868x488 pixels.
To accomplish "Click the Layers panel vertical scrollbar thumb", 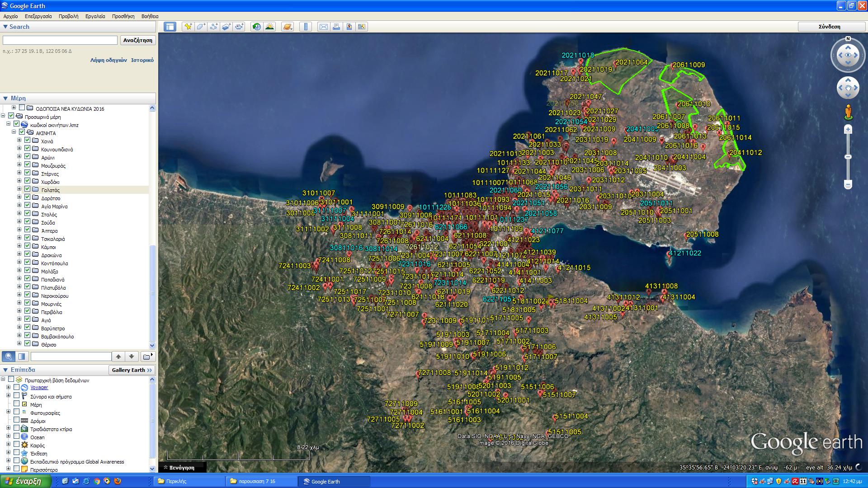I will pyautogui.click(x=152, y=420).
